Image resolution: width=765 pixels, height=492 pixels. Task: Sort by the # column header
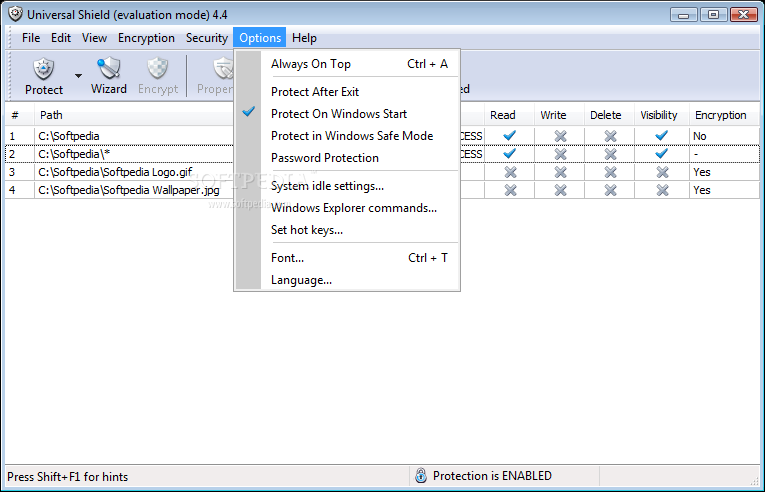(x=20, y=115)
